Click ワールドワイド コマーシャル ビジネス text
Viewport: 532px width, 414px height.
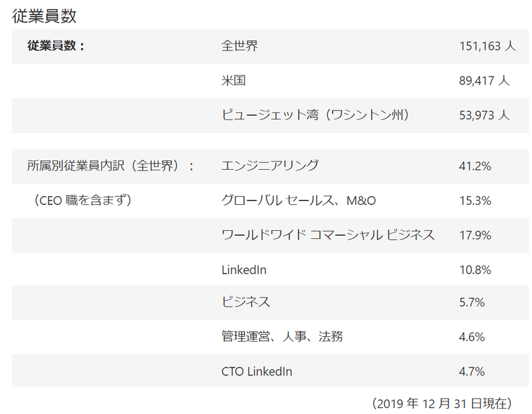pos(328,235)
